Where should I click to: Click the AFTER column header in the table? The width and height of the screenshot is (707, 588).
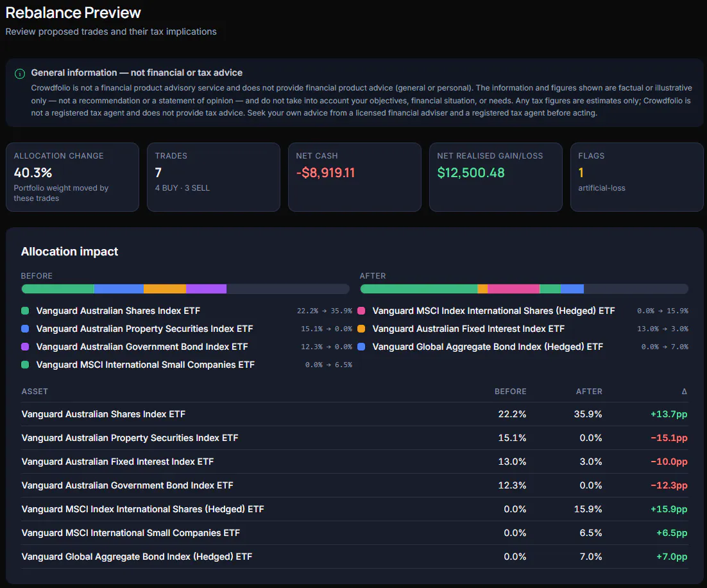[589, 391]
